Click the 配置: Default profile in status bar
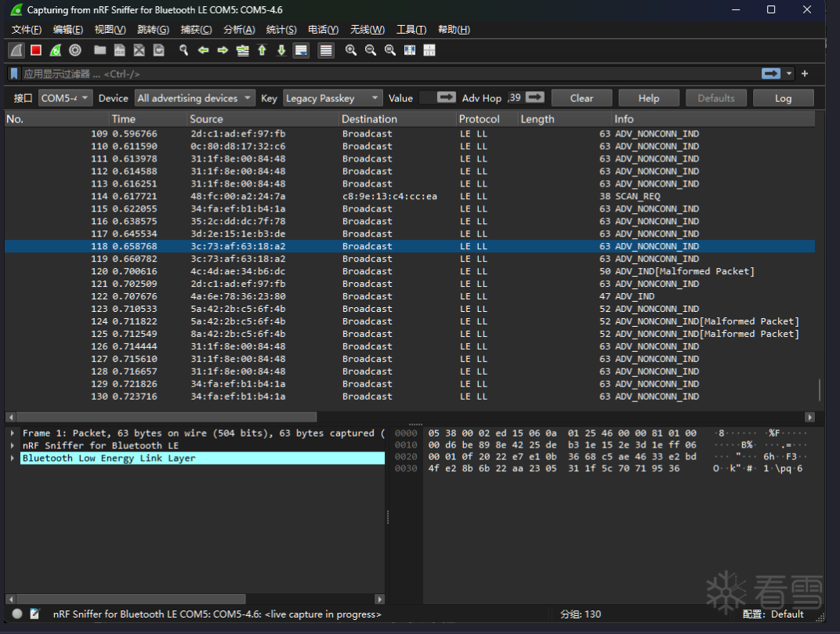The width and height of the screenshot is (840, 634). coord(773,614)
